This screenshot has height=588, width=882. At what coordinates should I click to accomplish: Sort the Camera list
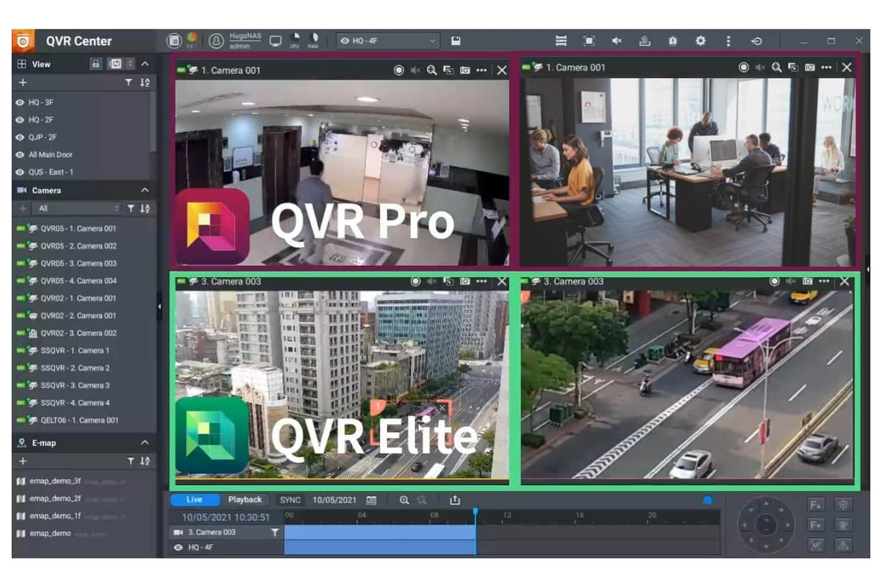(145, 209)
